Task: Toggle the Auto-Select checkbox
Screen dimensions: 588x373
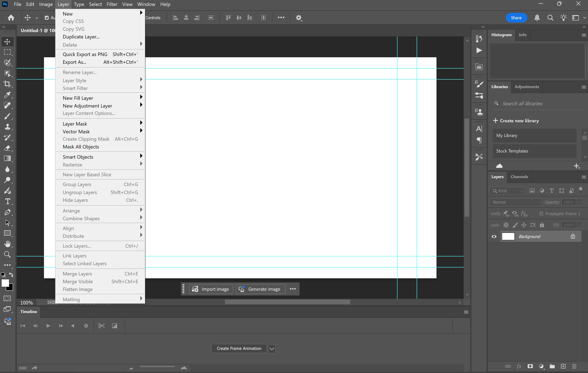Action: point(47,18)
